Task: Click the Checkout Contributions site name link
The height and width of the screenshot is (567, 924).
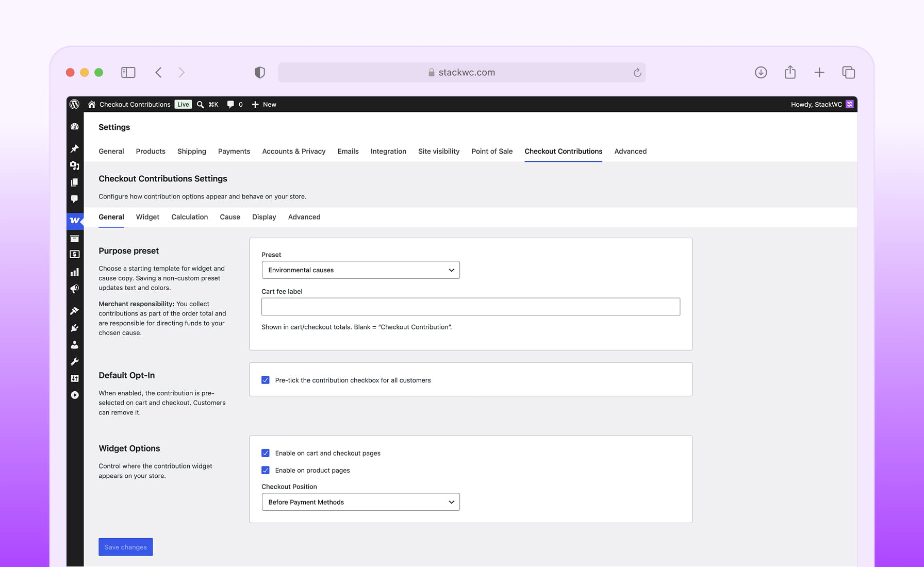Action: (x=135, y=104)
